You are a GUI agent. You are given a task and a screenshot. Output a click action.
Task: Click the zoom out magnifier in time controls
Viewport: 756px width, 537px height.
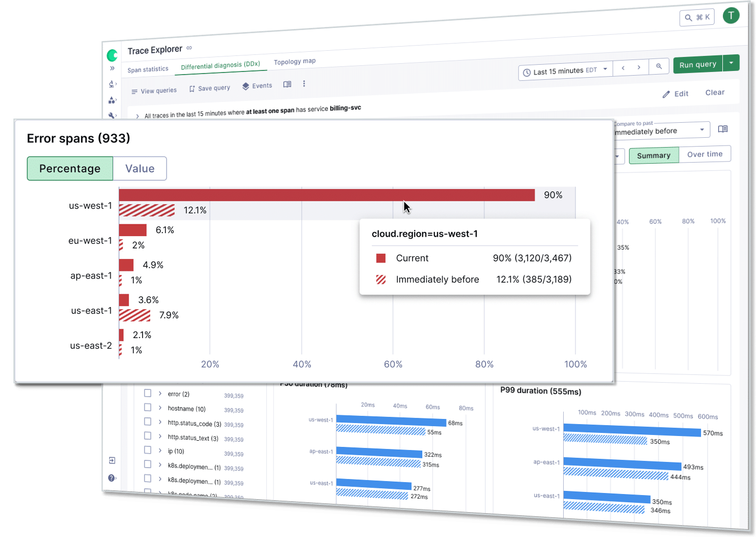pyautogui.click(x=659, y=66)
